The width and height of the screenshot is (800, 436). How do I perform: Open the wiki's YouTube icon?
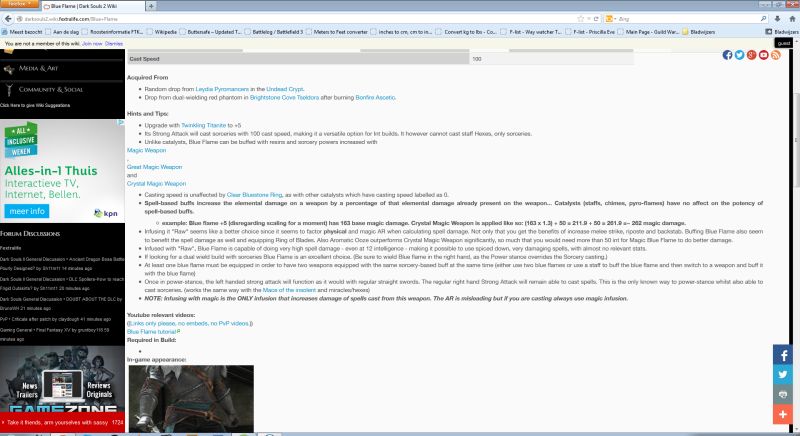[763, 55]
